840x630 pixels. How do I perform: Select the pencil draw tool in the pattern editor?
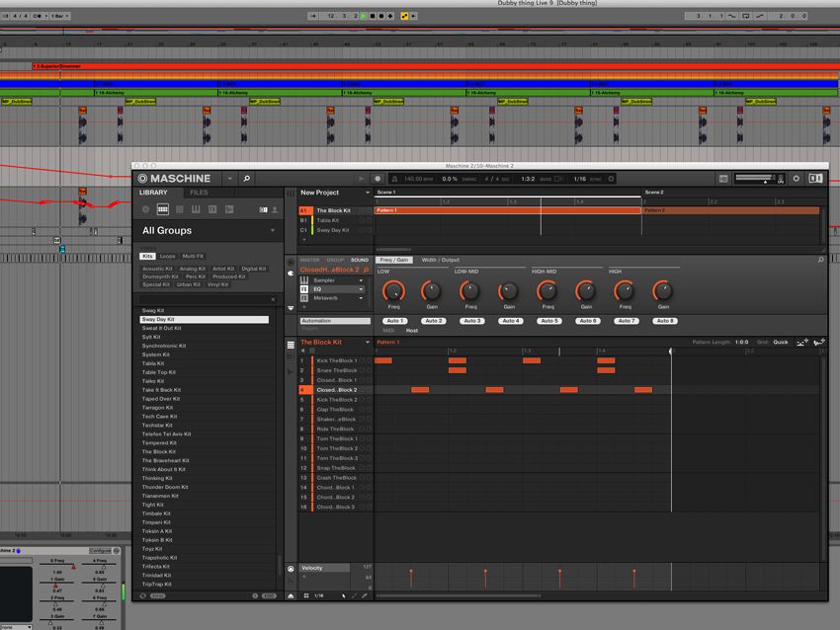tap(365, 595)
